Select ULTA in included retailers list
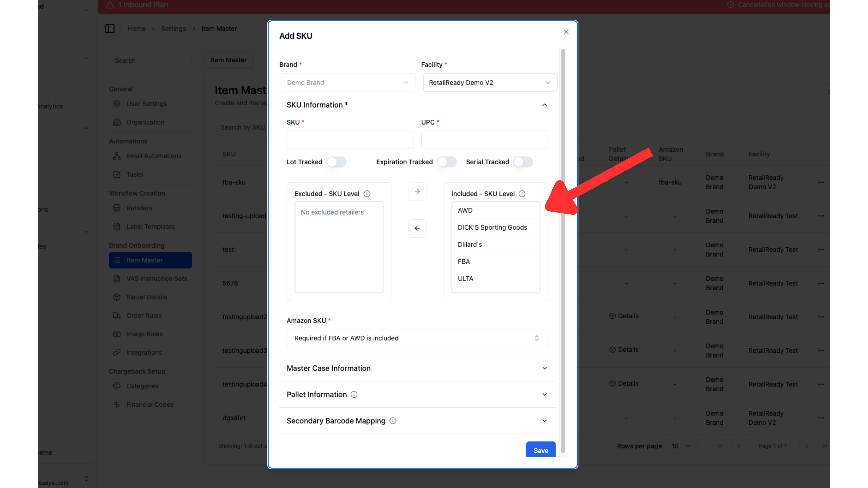Image resolution: width=868 pixels, height=488 pixels. (496, 279)
